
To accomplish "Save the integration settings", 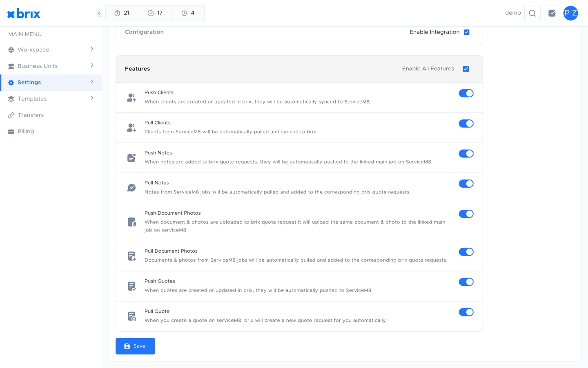I will pos(135,346).
